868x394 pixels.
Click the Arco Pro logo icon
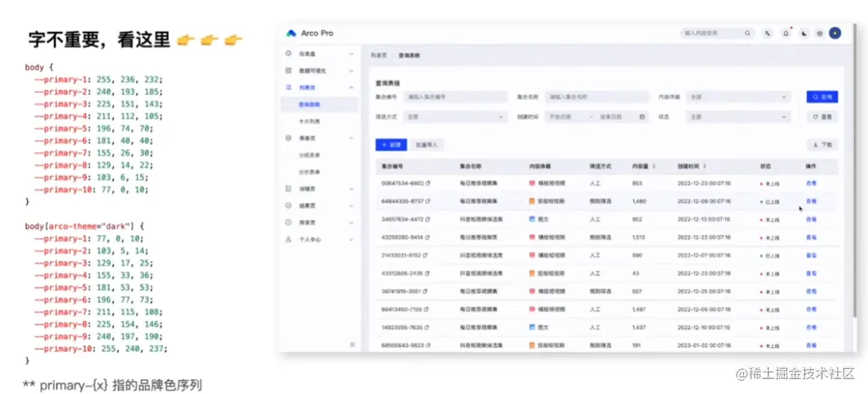(x=291, y=33)
